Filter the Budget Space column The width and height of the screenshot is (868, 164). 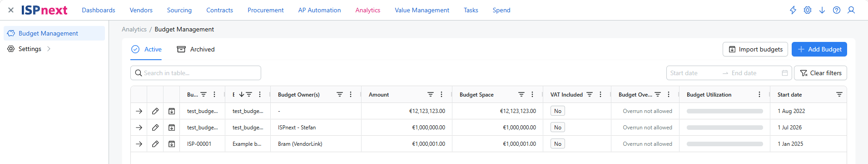coord(521,94)
